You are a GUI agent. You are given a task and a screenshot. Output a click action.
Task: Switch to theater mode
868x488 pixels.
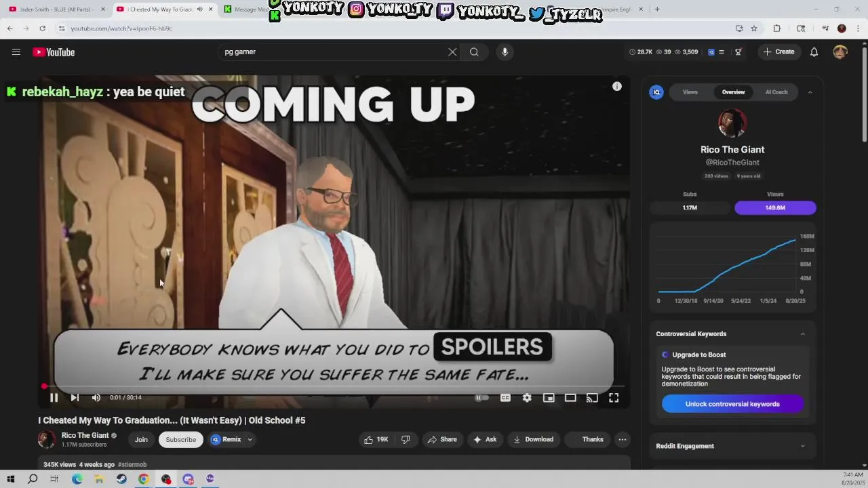pyautogui.click(x=570, y=398)
